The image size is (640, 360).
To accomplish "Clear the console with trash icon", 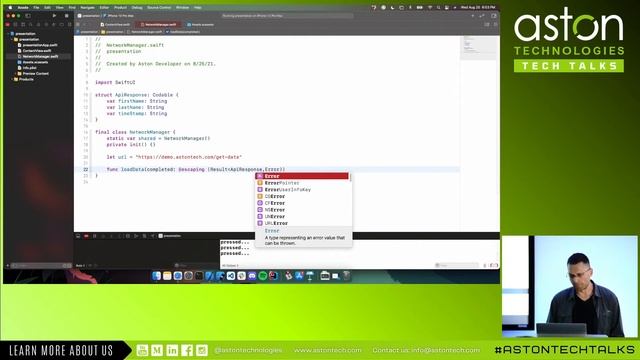I will click(x=485, y=265).
